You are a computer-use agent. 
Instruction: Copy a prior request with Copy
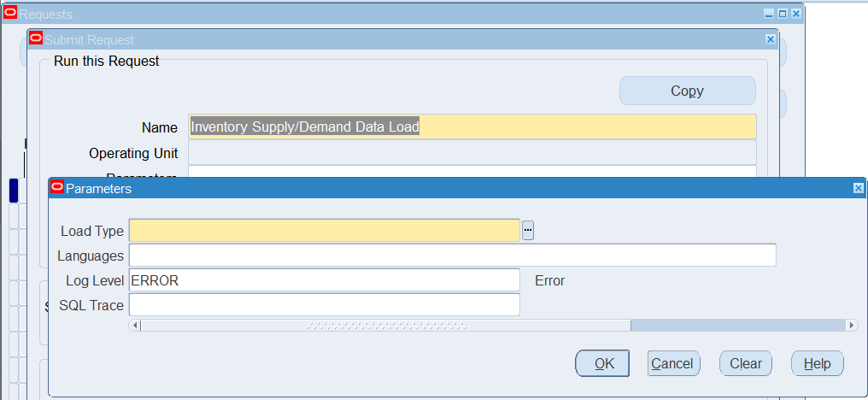[x=688, y=91]
